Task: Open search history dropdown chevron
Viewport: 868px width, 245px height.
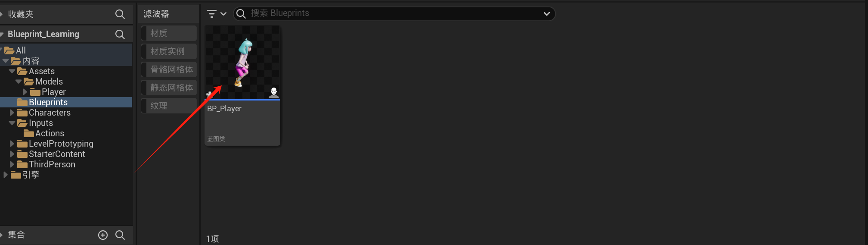Action: click(546, 14)
